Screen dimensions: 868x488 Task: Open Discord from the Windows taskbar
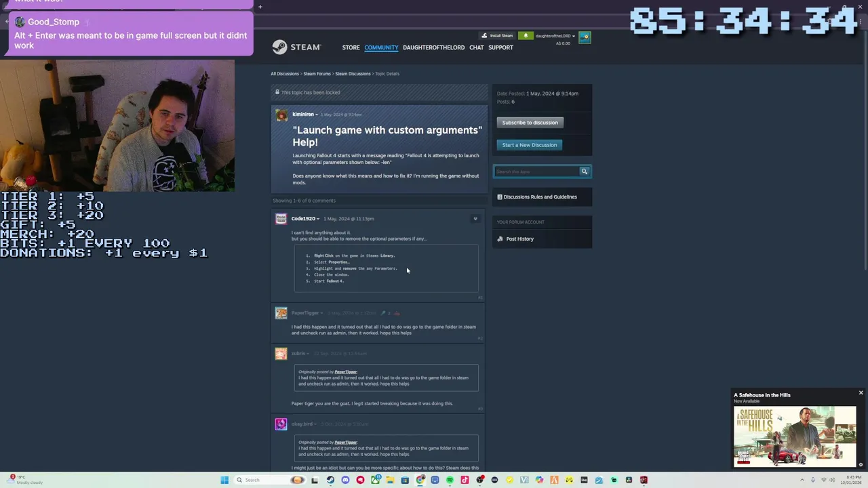point(345,480)
